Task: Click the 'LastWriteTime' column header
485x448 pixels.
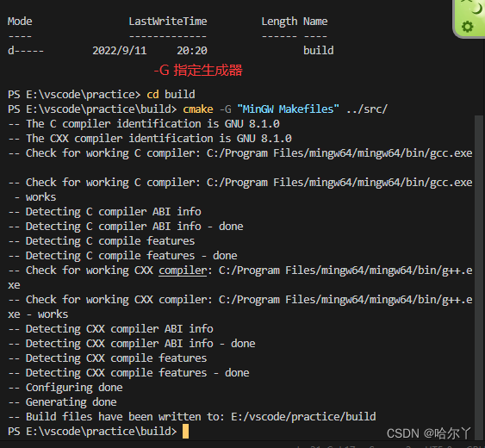Action: (168, 22)
